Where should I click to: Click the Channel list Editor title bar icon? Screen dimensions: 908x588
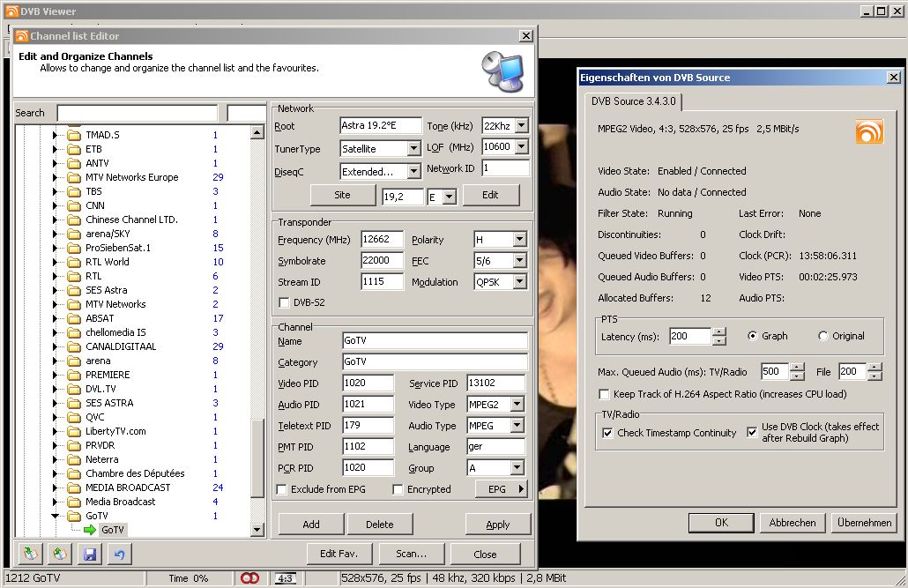click(x=22, y=36)
